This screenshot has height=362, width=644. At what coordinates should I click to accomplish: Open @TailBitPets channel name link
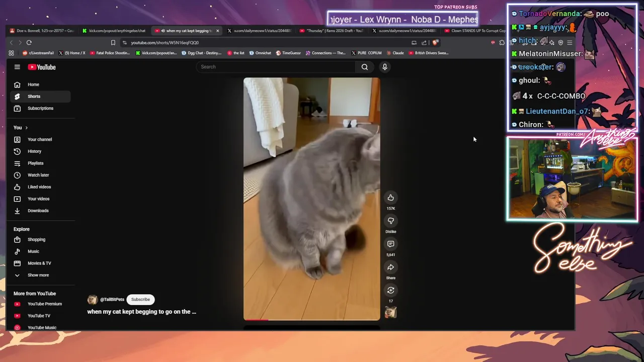point(112,300)
